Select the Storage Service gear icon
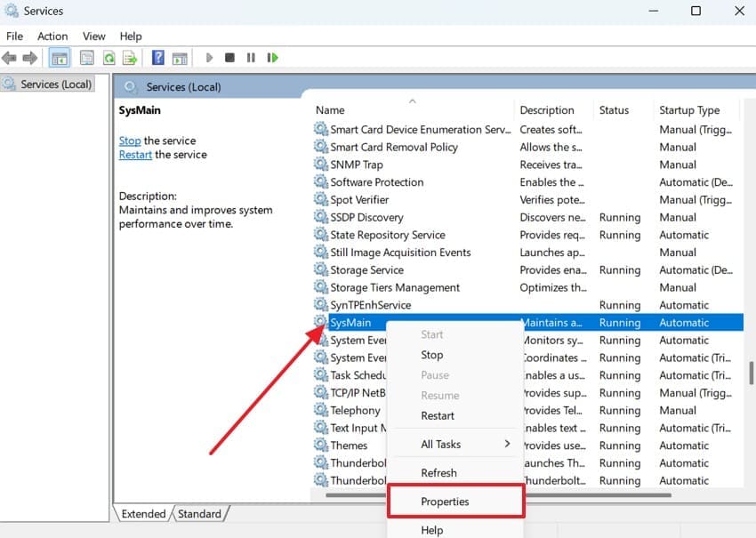The height and width of the screenshot is (538, 756). [x=320, y=269]
